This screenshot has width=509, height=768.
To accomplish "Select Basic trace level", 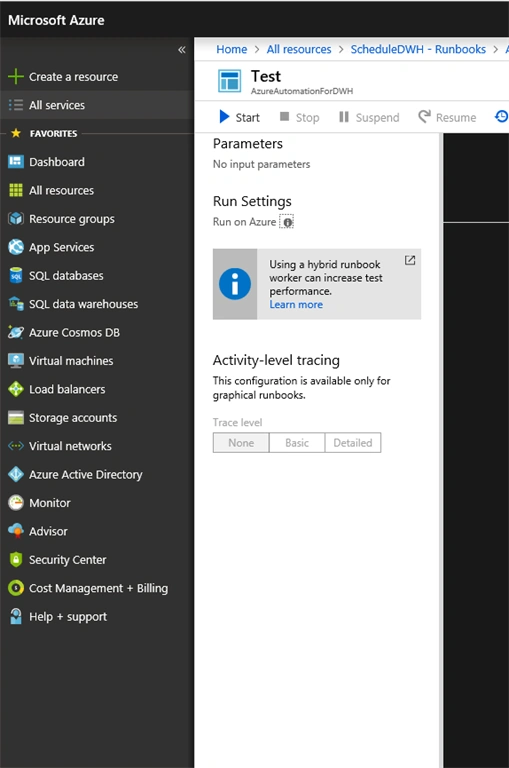I will click(297, 443).
